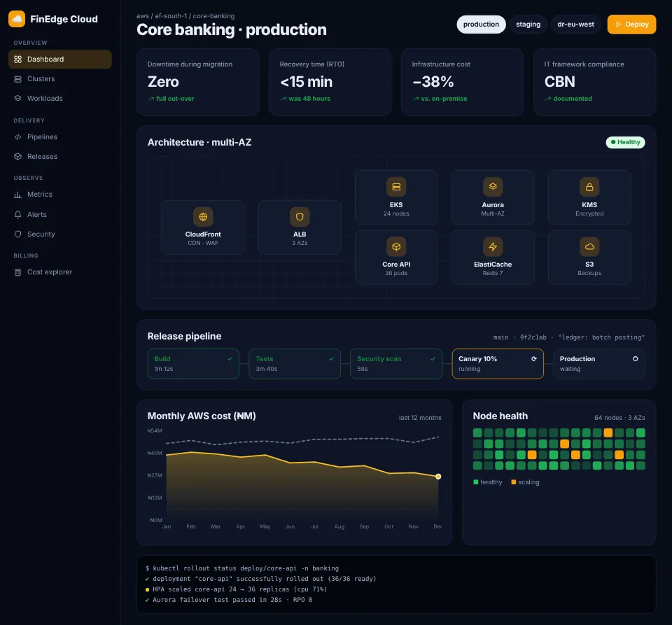Click the breadcrumb 'aws / af-south-1 / core-banking'
672x625 pixels.
(185, 16)
